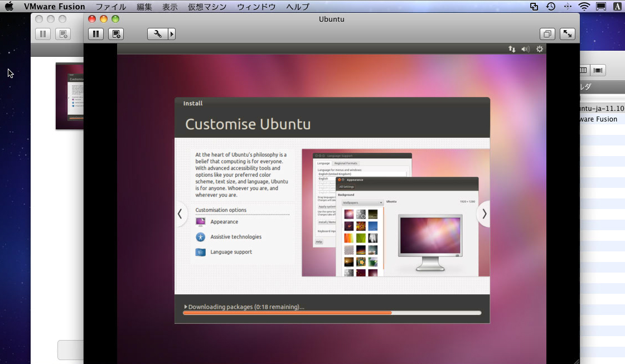Close the Ubuntu VM window

tap(91, 19)
